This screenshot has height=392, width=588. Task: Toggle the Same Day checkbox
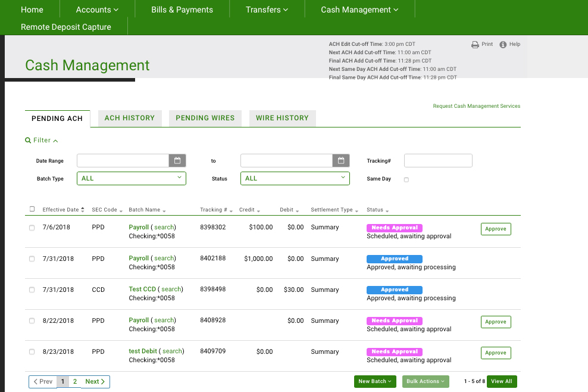pos(406,179)
